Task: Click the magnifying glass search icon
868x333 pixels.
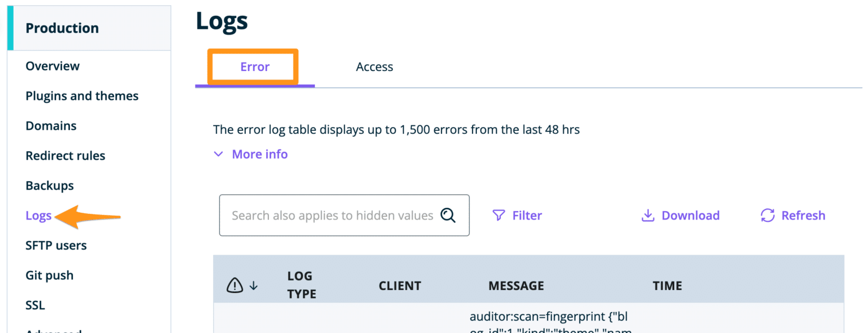Action: point(448,215)
